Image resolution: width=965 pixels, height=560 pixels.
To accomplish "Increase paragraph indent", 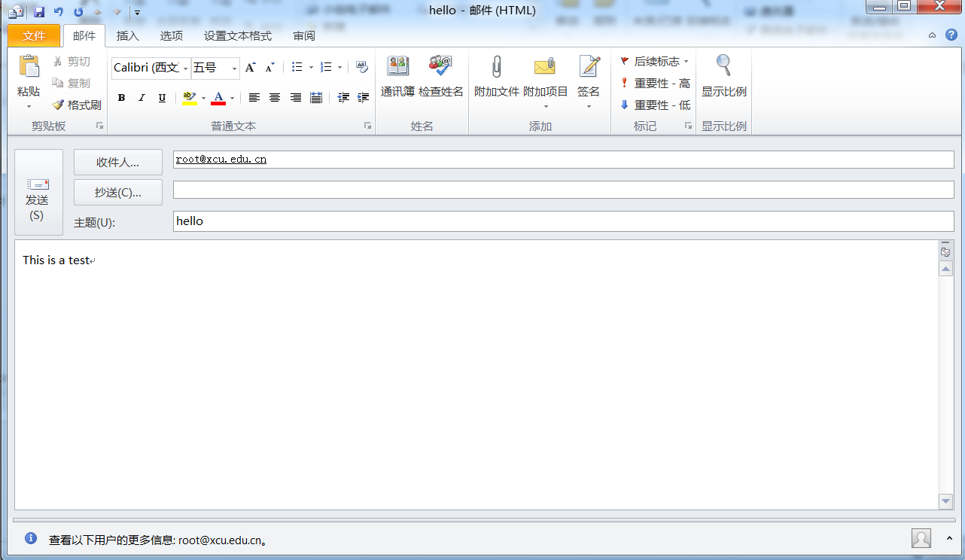I will click(x=364, y=98).
